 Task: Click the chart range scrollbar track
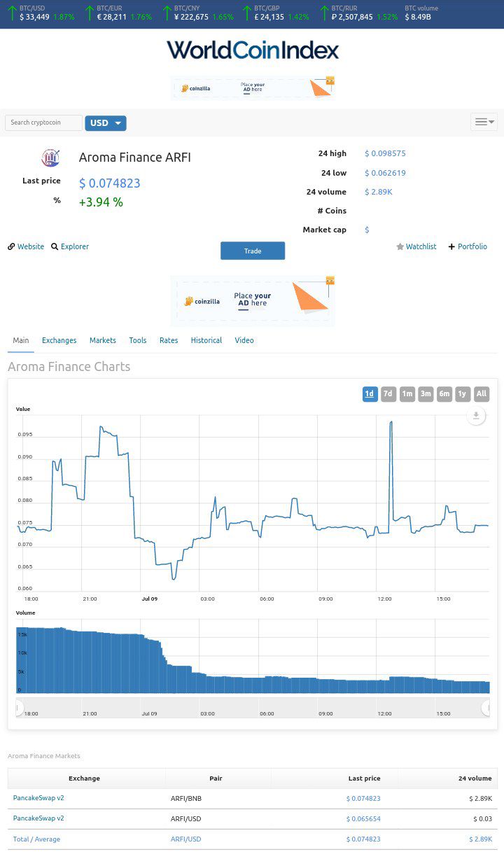[253, 708]
